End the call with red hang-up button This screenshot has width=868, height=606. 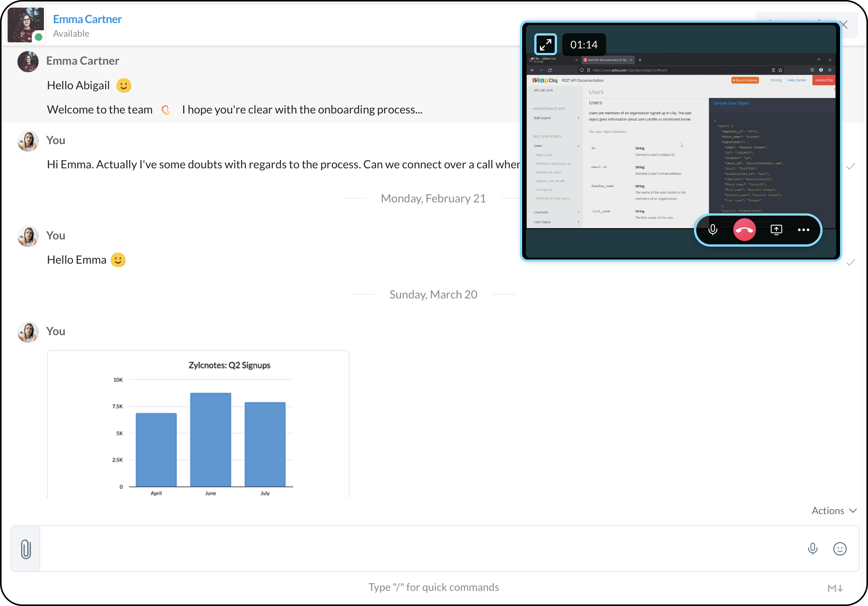[x=744, y=230]
